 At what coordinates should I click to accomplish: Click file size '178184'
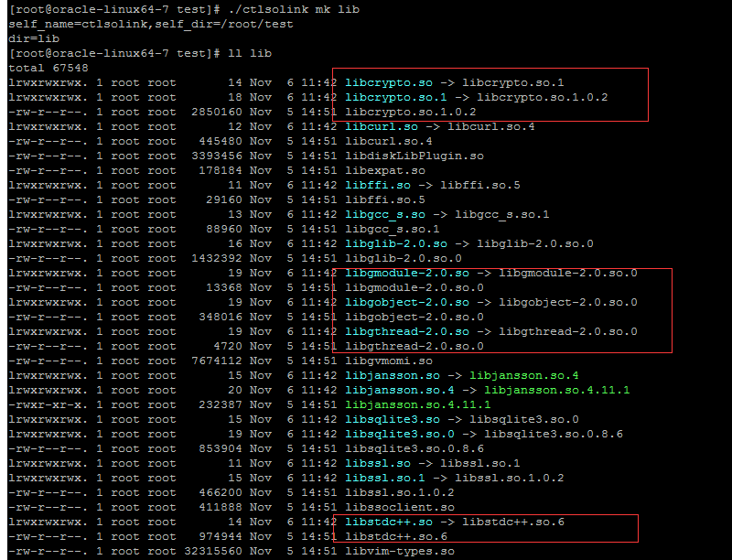[x=221, y=170]
